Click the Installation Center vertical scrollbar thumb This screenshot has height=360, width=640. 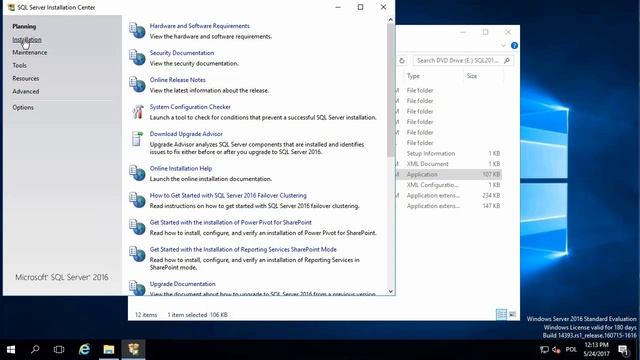tap(391, 90)
